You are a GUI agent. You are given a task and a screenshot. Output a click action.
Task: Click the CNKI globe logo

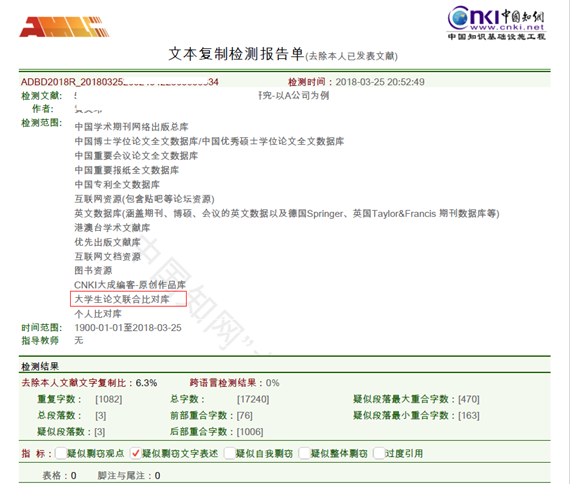[458, 17]
